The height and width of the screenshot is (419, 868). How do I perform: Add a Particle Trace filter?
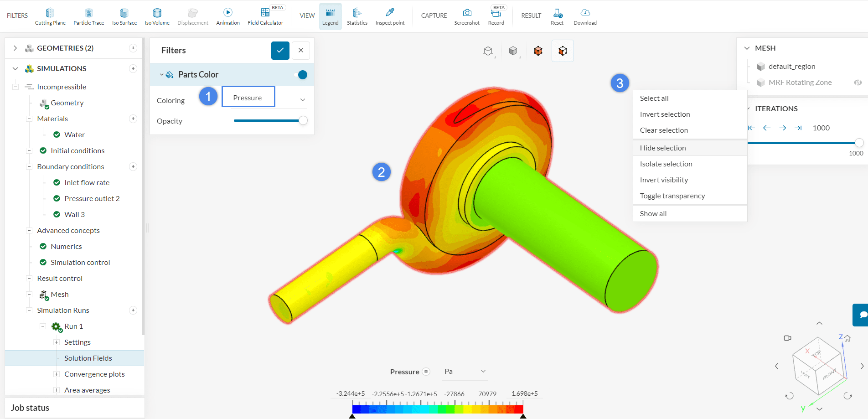tap(88, 16)
